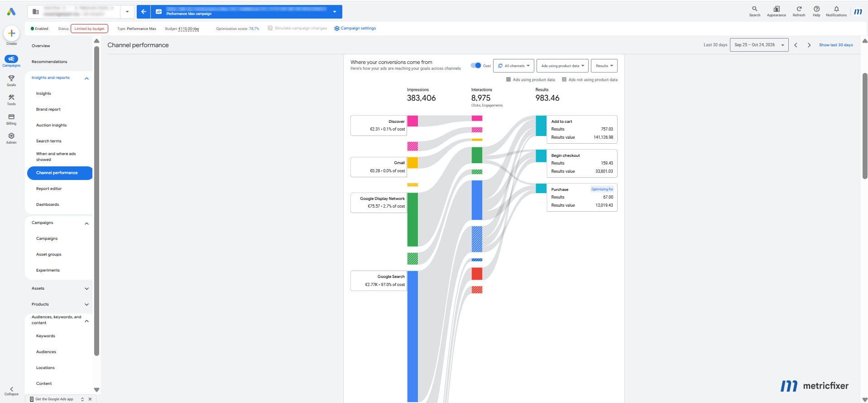
Task: Open the date range Sep 25 – Oct 24 picker
Action: [x=759, y=45]
